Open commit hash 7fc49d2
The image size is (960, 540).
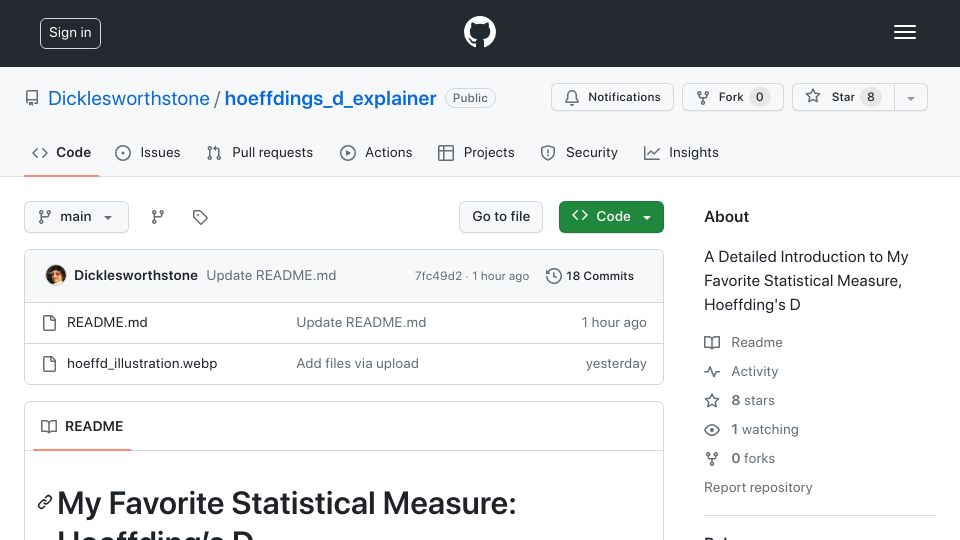(x=438, y=276)
